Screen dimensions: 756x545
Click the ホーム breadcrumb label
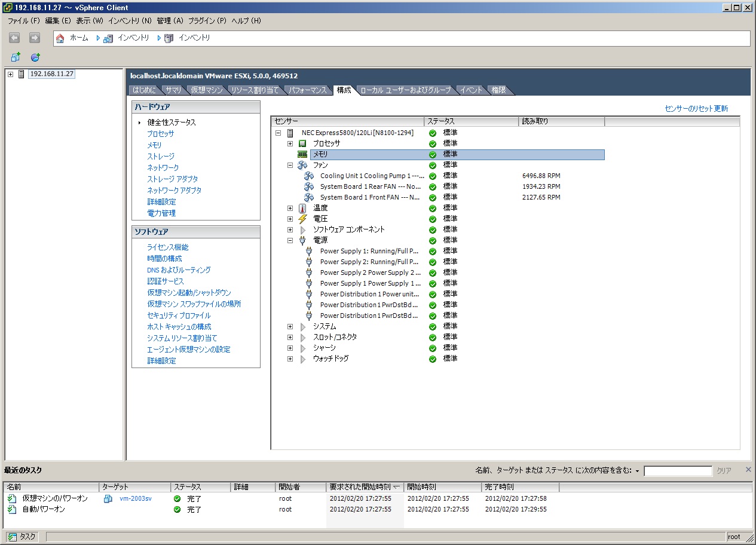(x=79, y=38)
